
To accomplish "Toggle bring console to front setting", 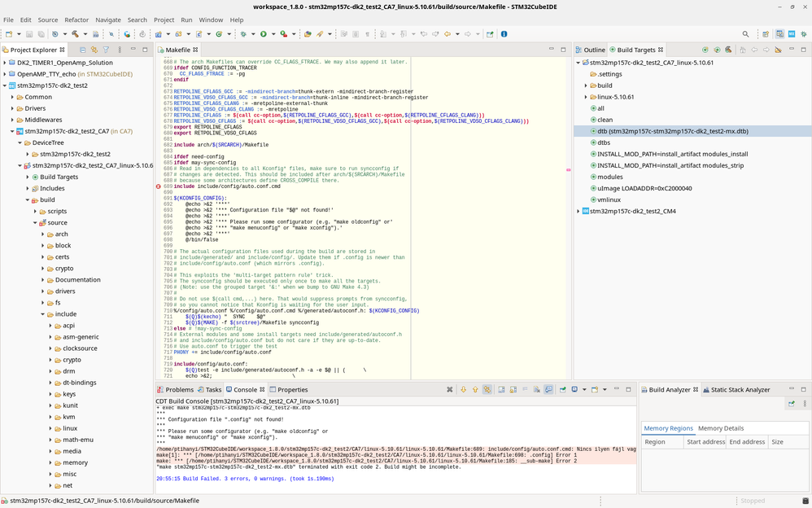I will click(548, 390).
